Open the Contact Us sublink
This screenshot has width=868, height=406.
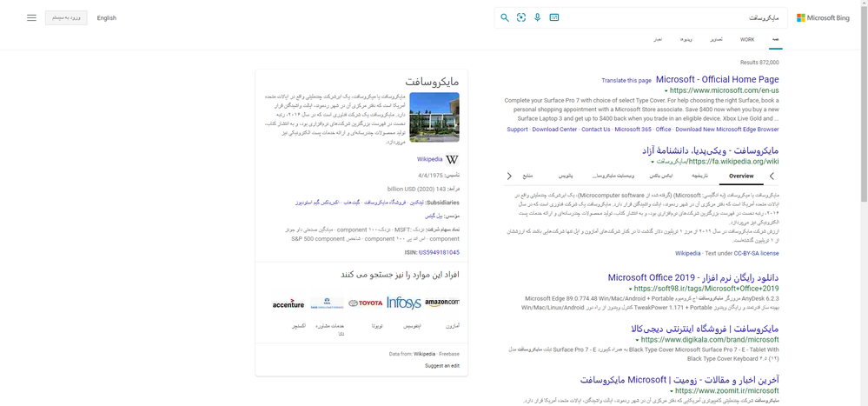click(x=594, y=129)
